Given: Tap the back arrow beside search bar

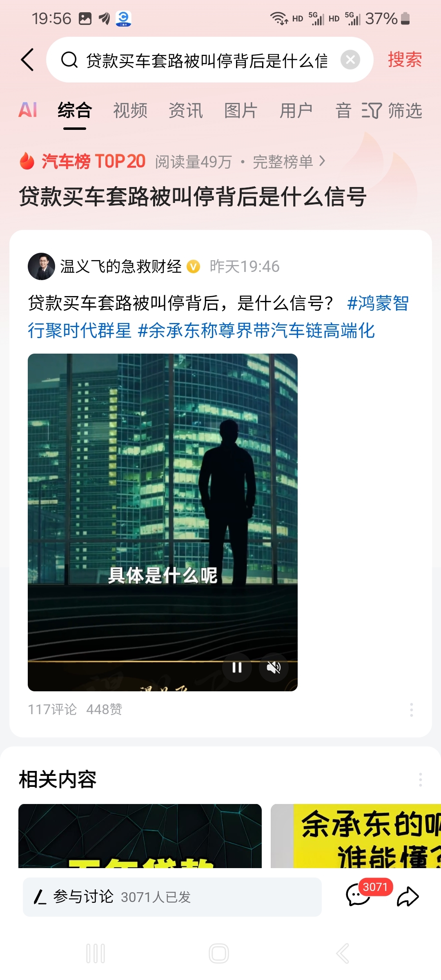Looking at the screenshot, I should point(27,60).
